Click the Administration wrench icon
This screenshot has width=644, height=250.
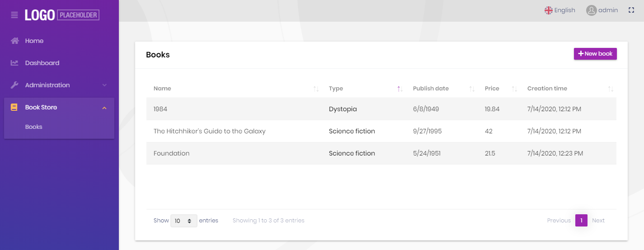(15, 85)
